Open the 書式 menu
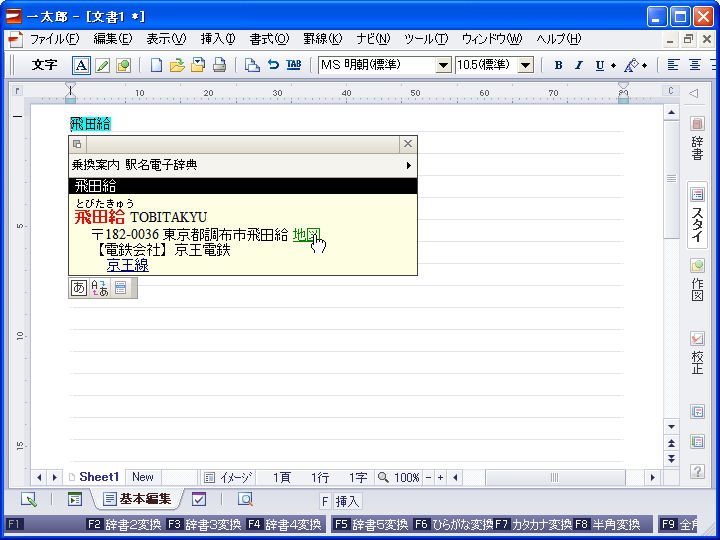720x540 pixels. 269,39
